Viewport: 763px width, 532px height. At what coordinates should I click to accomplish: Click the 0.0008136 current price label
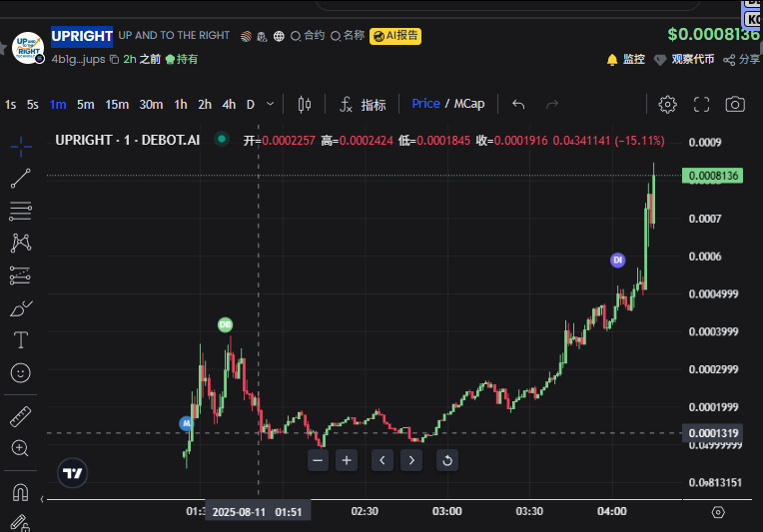(x=712, y=176)
